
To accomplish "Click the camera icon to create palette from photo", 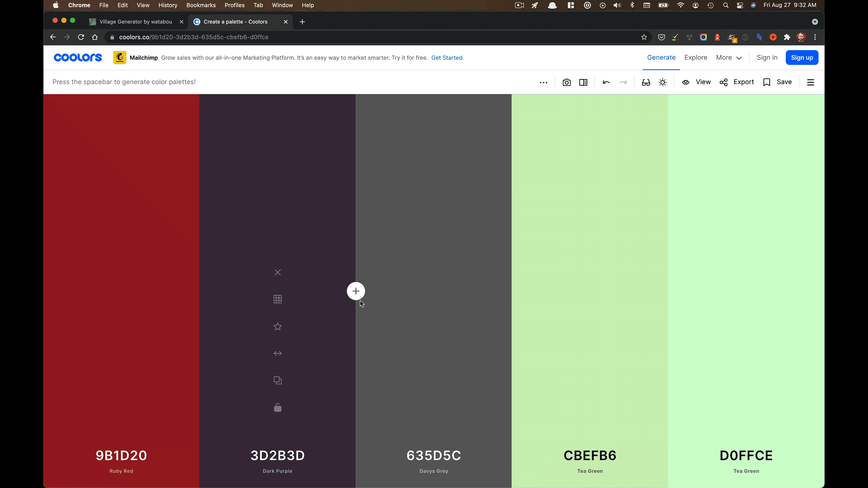I will [x=566, y=82].
